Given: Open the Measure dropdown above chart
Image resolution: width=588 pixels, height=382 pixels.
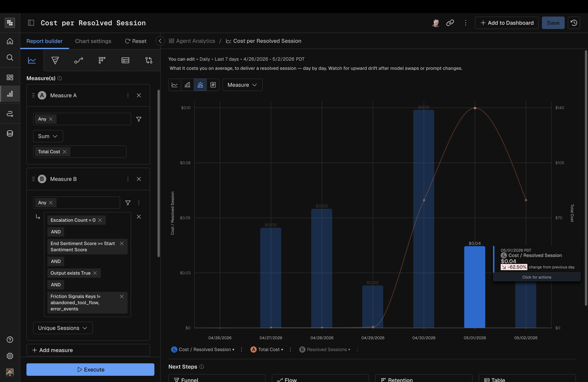Looking at the screenshot, I should (x=242, y=85).
